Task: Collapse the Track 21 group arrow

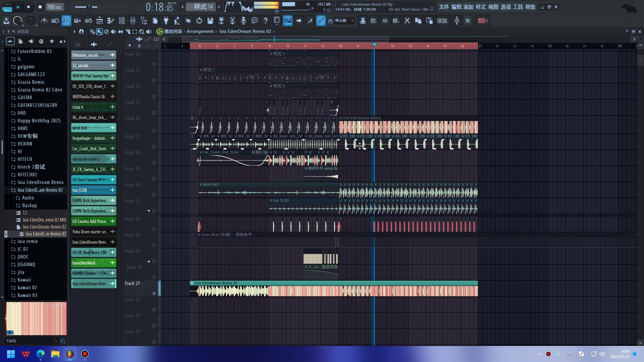Action: (x=149, y=211)
